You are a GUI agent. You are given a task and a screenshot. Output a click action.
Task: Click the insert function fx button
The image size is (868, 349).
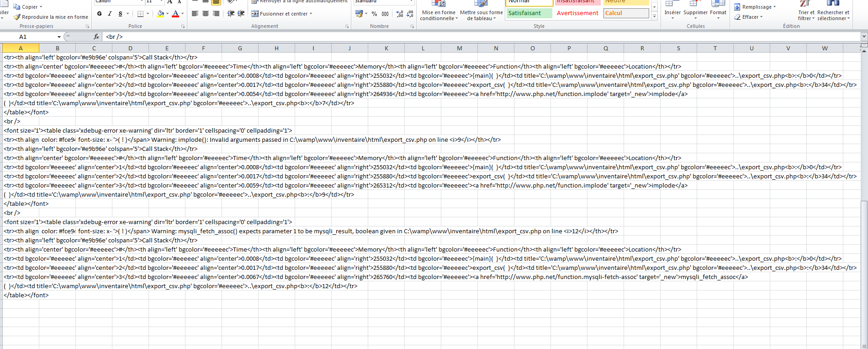point(96,37)
